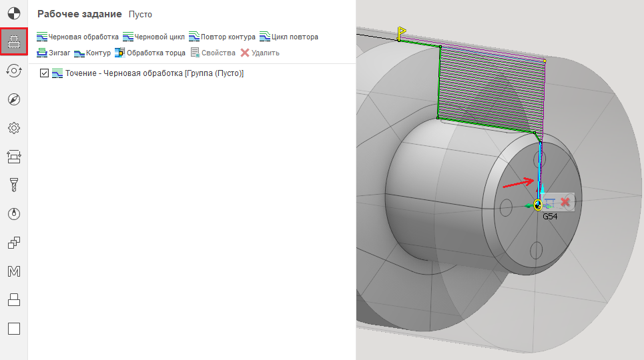The width and height of the screenshot is (644, 360).
Task: Click the empty square icon at sidebar bottom
Action: [14, 329]
